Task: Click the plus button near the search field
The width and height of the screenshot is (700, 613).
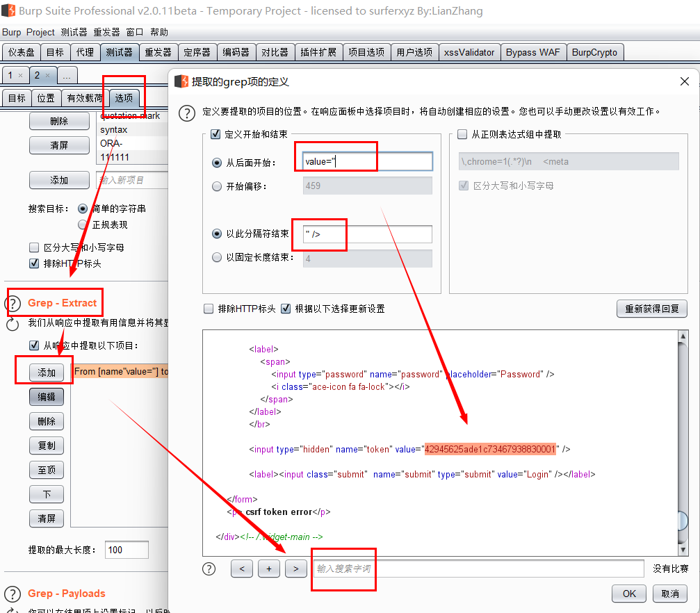Action: pyautogui.click(x=268, y=569)
